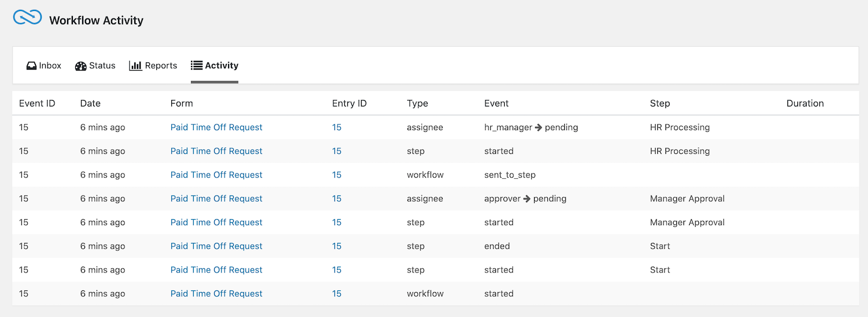This screenshot has width=868, height=317.
Task: Click the Inbox tray icon
Action: pyautogui.click(x=31, y=66)
